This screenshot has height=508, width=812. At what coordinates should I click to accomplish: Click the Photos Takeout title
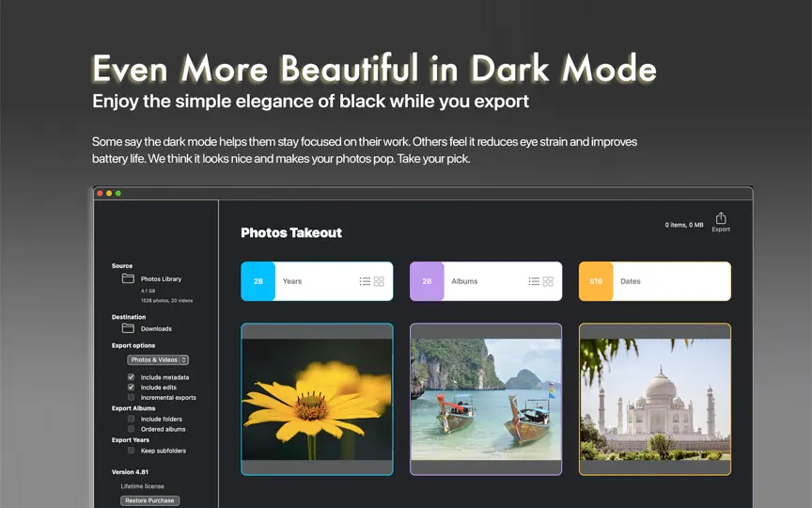[291, 232]
